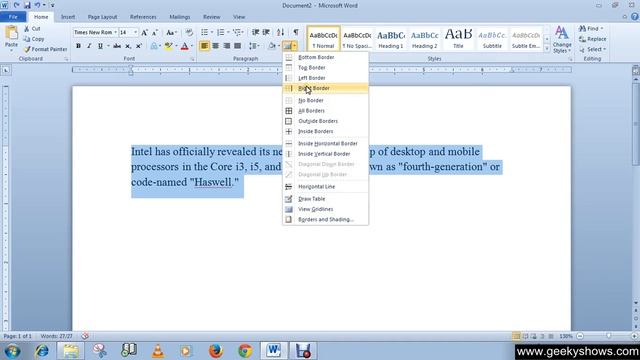Open the font name dropdown
640x360 pixels.
(116, 32)
